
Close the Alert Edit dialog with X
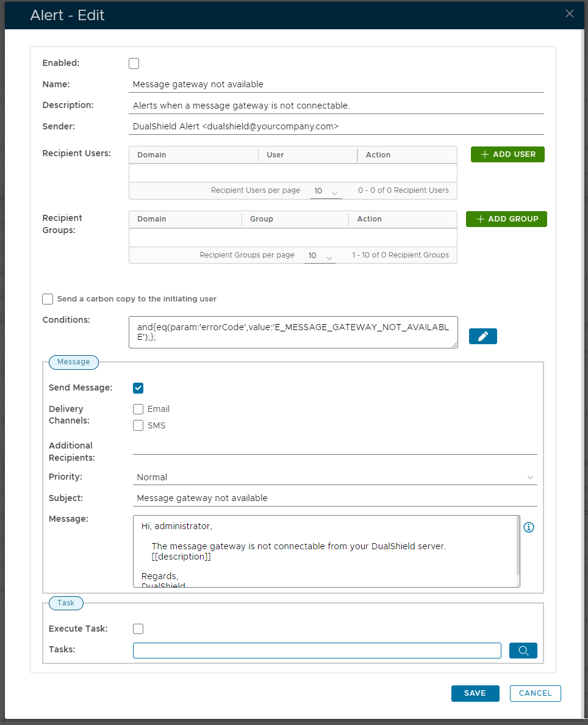[570, 13]
